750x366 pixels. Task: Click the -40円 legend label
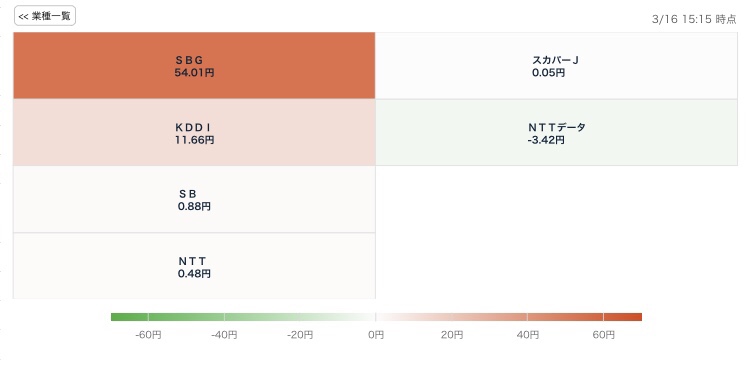(x=224, y=335)
